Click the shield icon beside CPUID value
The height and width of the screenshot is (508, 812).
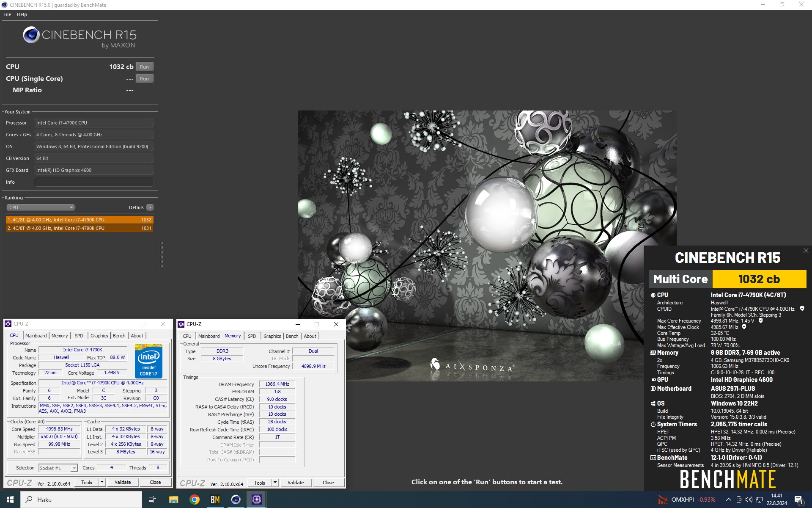tap(802, 309)
